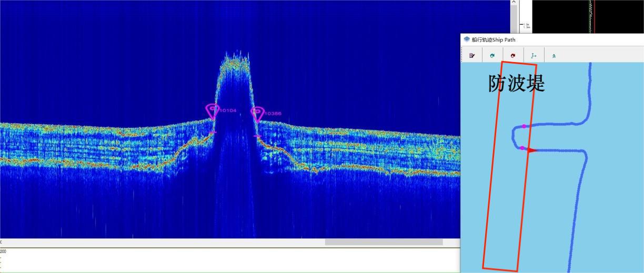644x273 pixels.
Task: Click the coordinate axes toolbar icon
Action: point(534,55)
